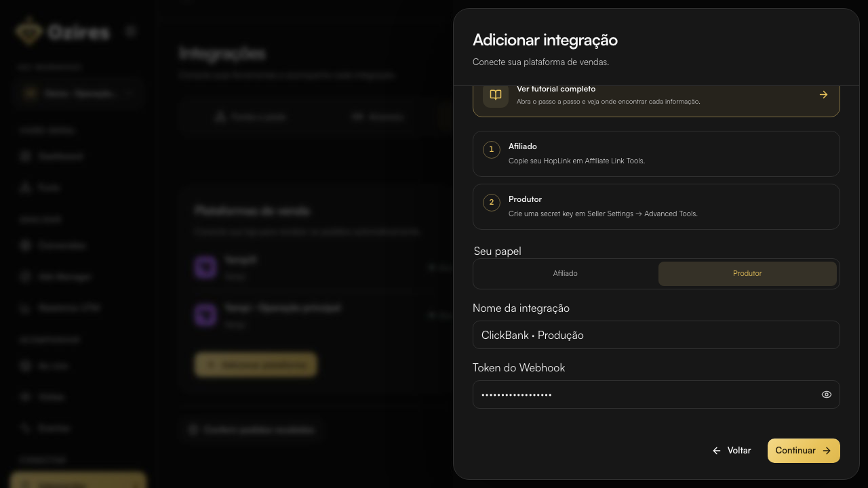Click the book icon in tutorial card

point(496,95)
